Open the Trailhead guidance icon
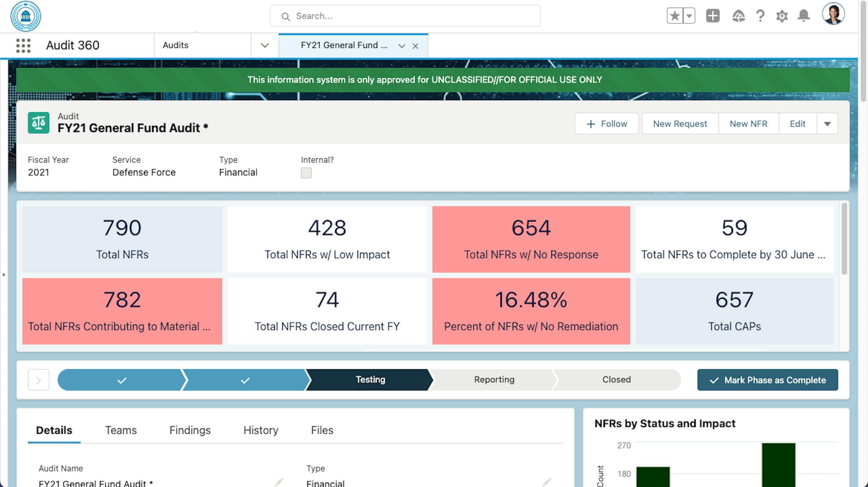The width and height of the screenshot is (868, 487). tap(738, 16)
